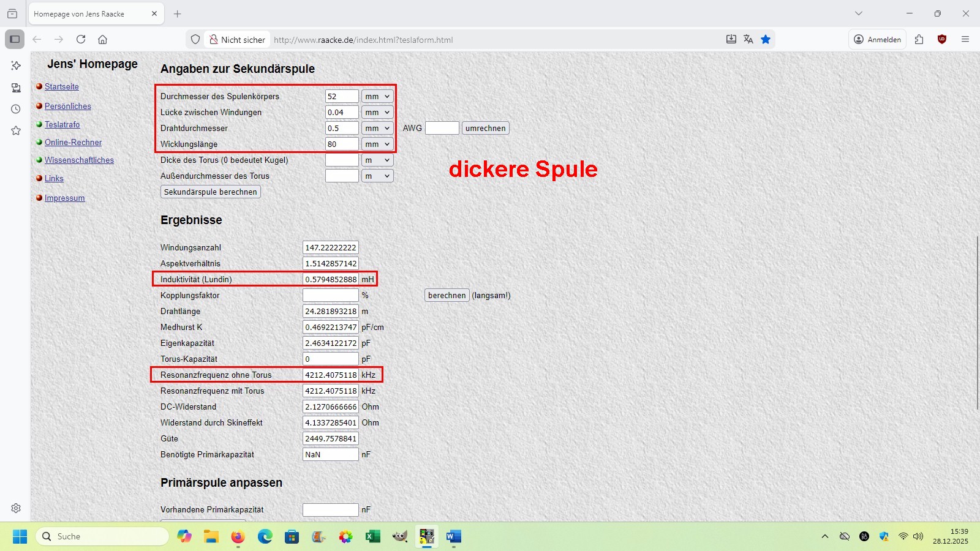Open the 'Persönliches' link
980x551 pixels.
tap(68, 107)
